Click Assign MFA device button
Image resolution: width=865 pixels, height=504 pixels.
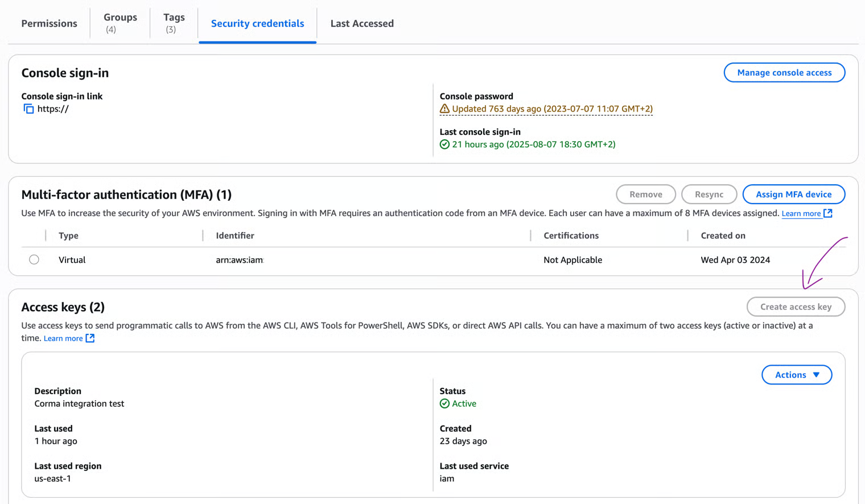tap(793, 195)
